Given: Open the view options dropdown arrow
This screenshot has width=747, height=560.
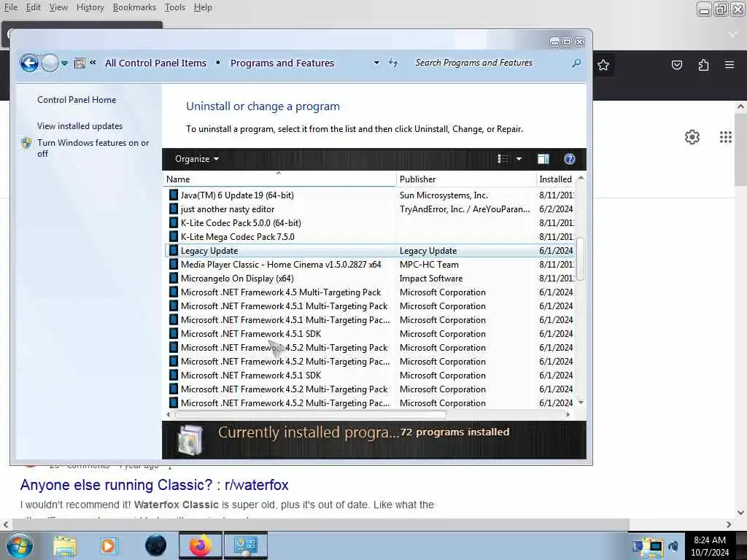Looking at the screenshot, I should pos(519,159).
